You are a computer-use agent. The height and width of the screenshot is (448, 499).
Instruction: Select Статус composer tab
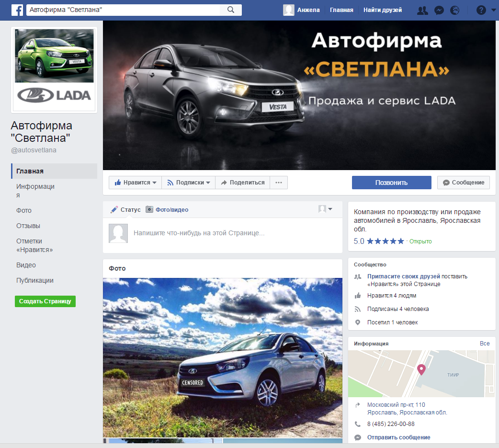tap(125, 209)
